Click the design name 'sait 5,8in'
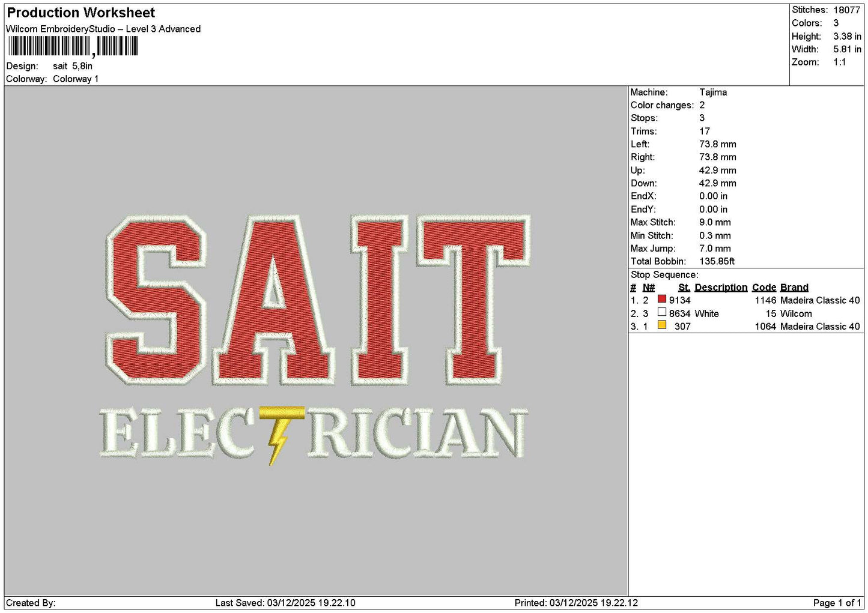Screen dimensions: 868x613 click(x=73, y=66)
